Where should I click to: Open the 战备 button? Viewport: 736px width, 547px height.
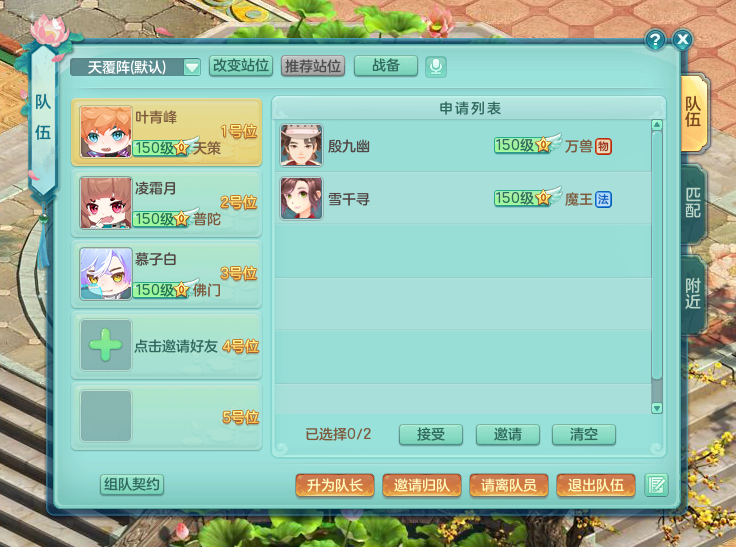386,66
